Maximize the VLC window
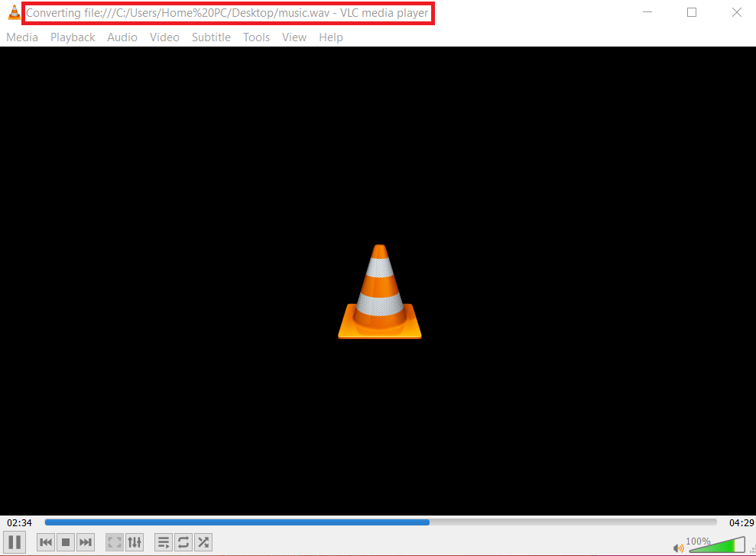756x556 pixels. (692, 12)
